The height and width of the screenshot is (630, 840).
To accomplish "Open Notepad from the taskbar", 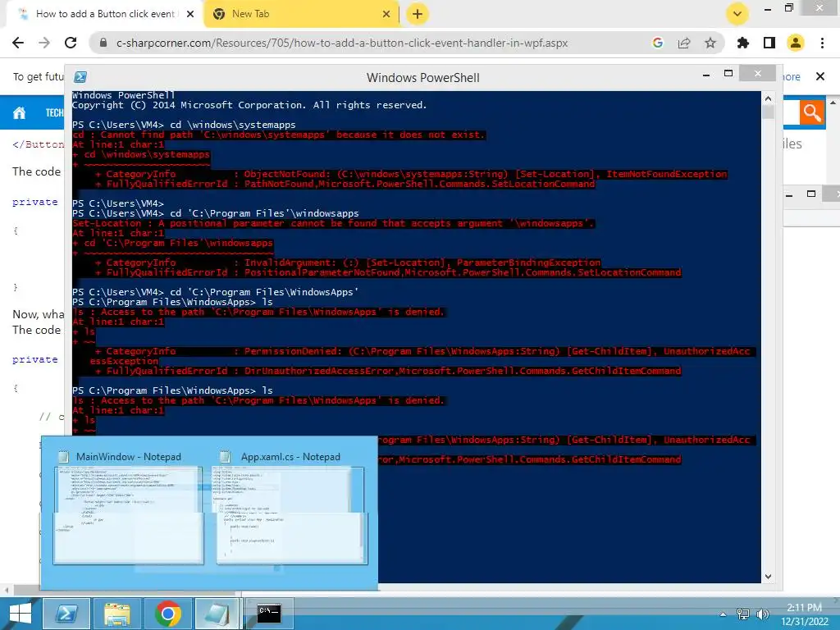I will pyautogui.click(x=218, y=614).
